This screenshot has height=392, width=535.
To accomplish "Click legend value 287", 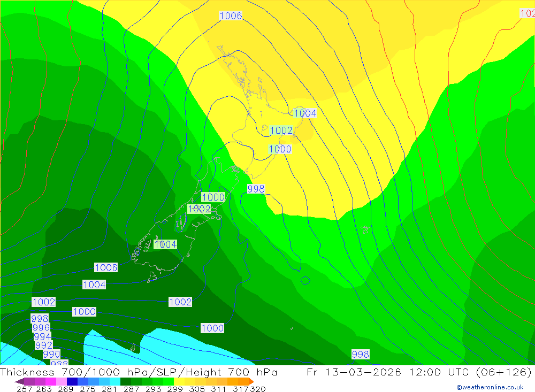I will click(x=132, y=389).
